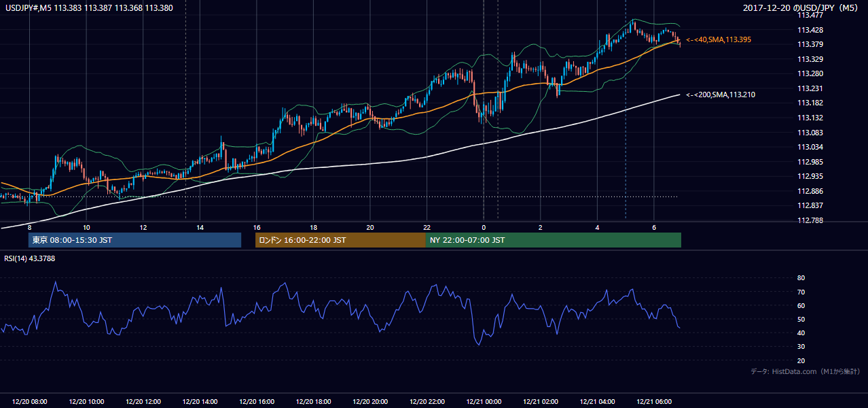This screenshot has height=408, width=868.
Task: Click the HistData.com data source credit
Action: 806,371
